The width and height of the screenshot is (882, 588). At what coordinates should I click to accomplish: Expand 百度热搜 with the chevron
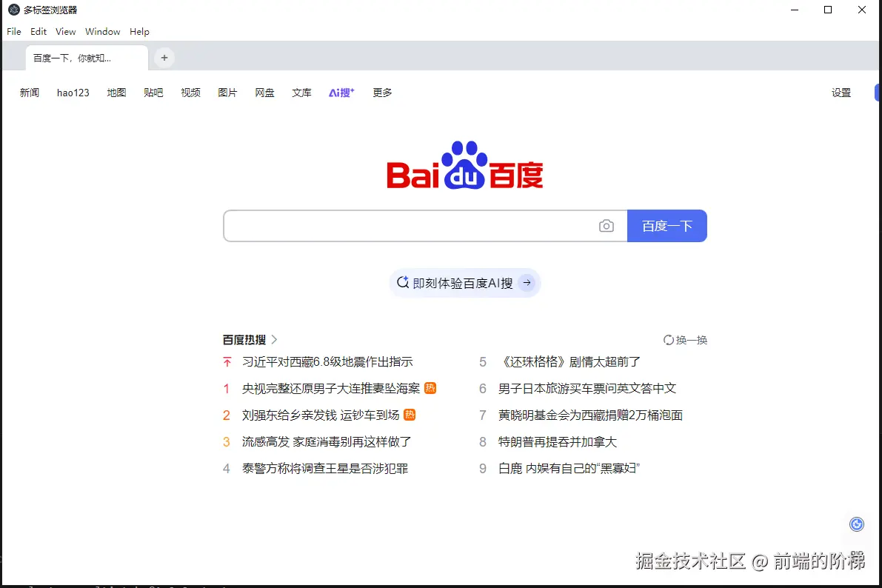(275, 339)
